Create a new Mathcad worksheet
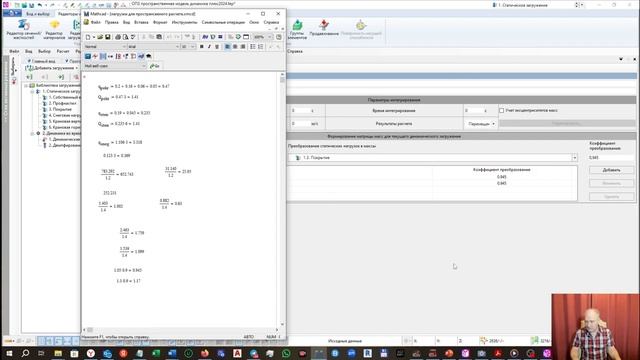Viewport: 640px width, 360px height. tap(88, 37)
